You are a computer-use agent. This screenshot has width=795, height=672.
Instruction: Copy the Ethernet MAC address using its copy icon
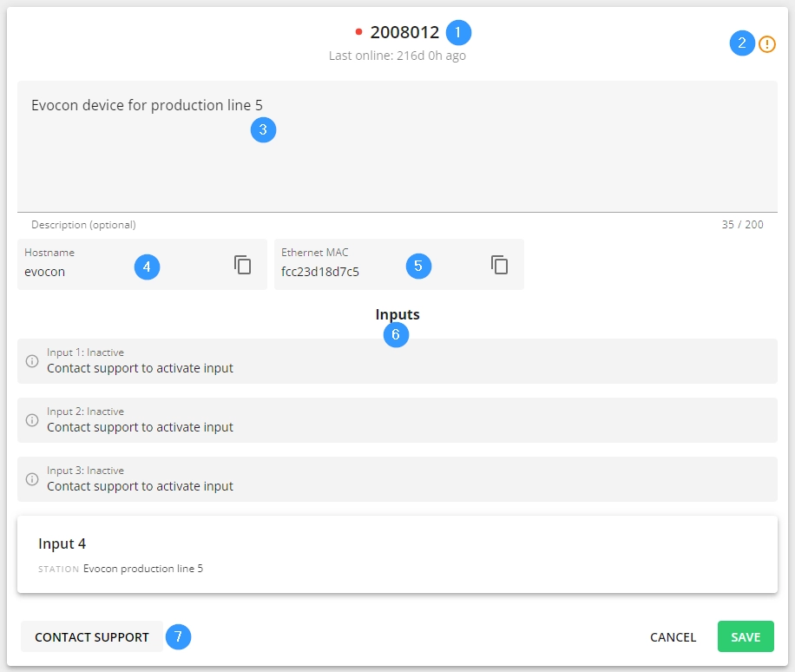(499, 265)
